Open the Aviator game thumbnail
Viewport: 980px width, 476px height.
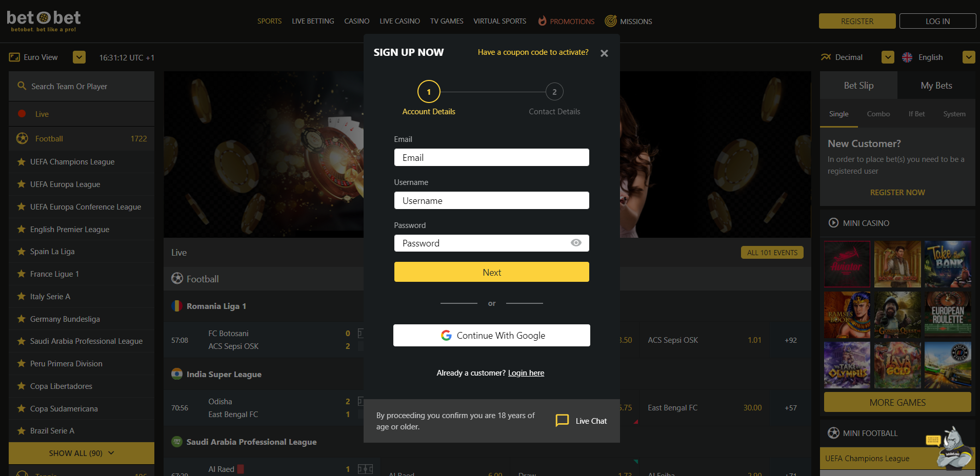pyautogui.click(x=847, y=264)
